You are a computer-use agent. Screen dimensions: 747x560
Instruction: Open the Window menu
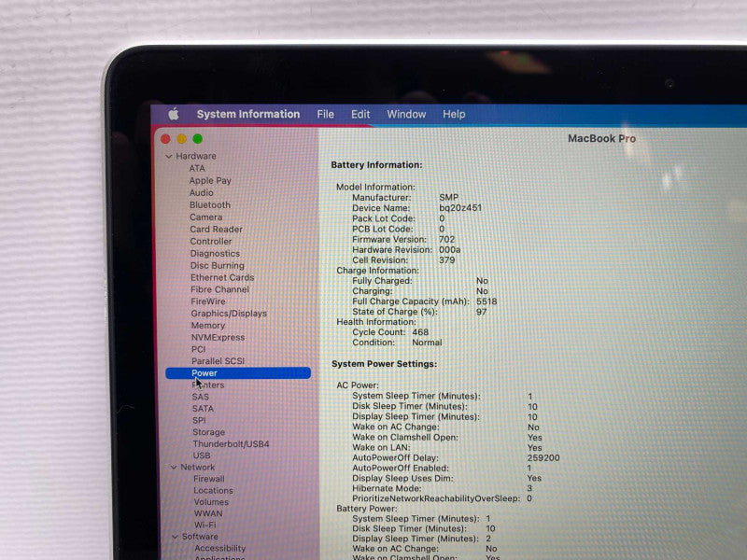(x=406, y=114)
